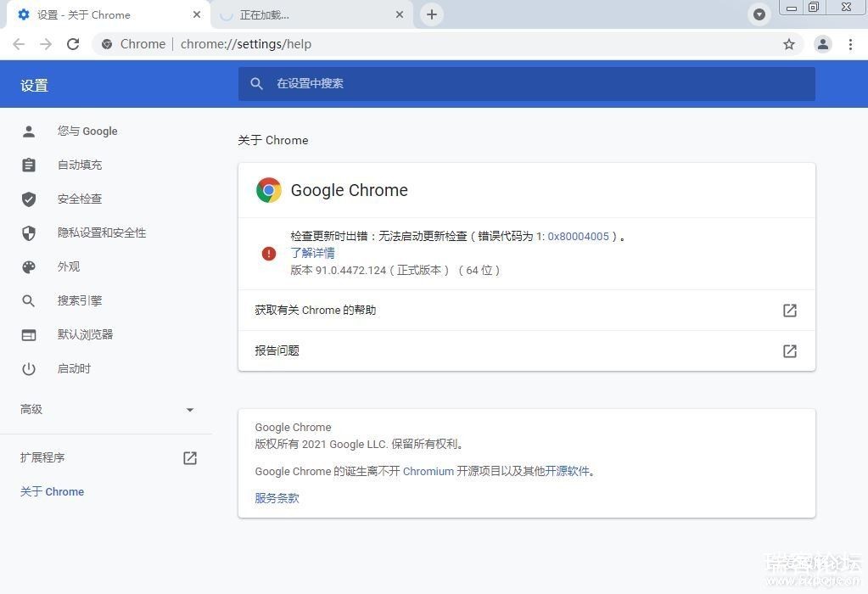The image size is (868, 594).
Task: Select 关于 Chrome in the sidebar
Action: click(52, 491)
